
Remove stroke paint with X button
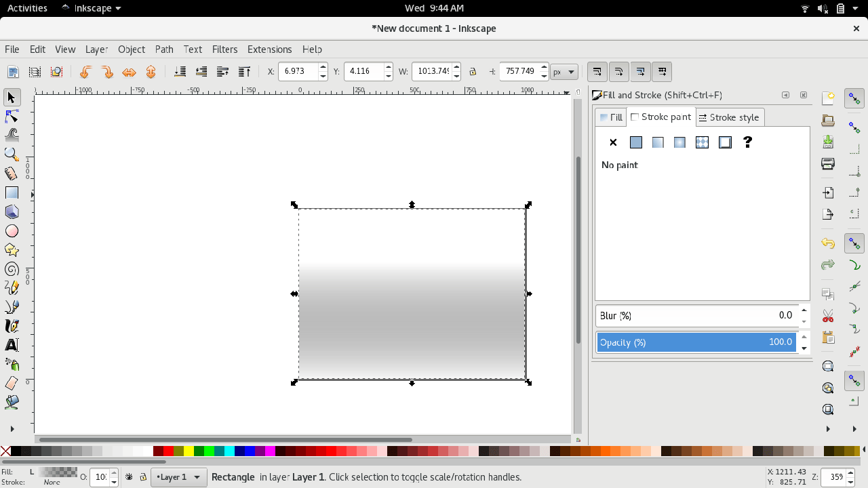(613, 142)
